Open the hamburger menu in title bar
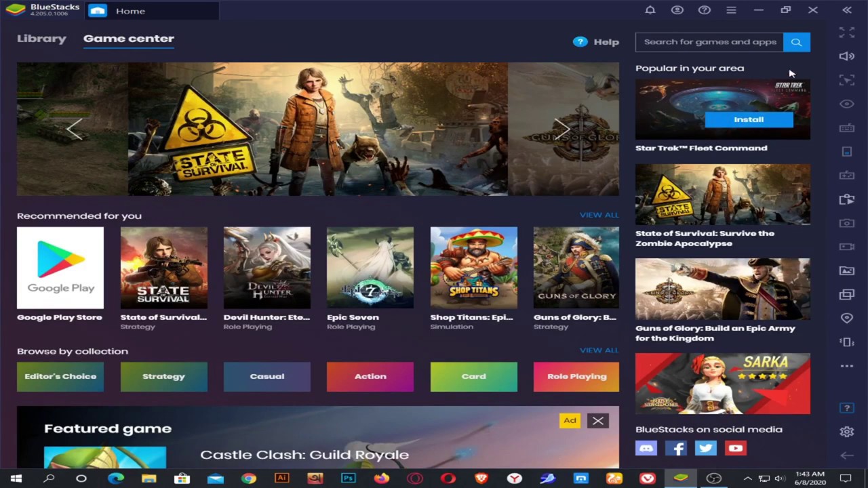The height and width of the screenshot is (488, 868). 731,10
